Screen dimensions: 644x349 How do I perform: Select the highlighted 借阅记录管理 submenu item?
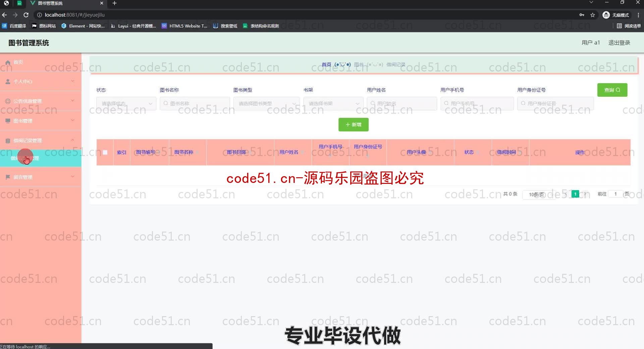pos(40,158)
